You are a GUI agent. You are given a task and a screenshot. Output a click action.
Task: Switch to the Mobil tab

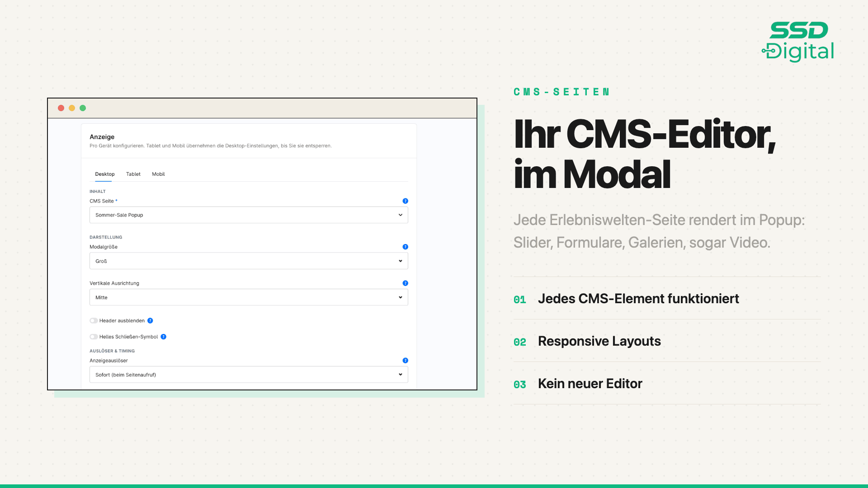tap(158, 174)
